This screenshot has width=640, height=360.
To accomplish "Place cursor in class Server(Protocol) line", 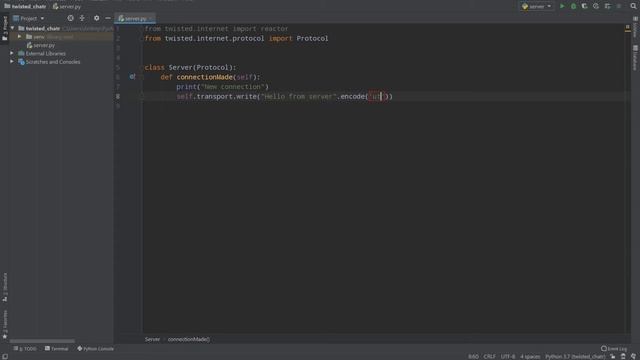I will tap(190, 67).
